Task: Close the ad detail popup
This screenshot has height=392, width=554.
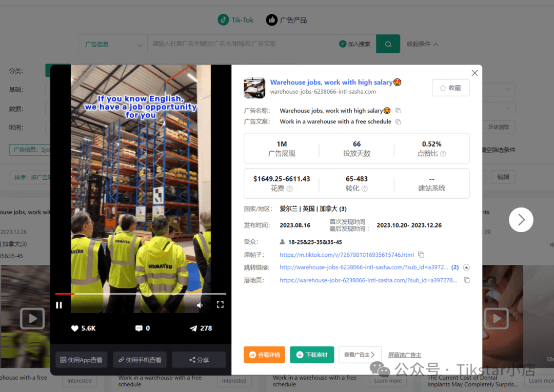Action: [474, 73]
